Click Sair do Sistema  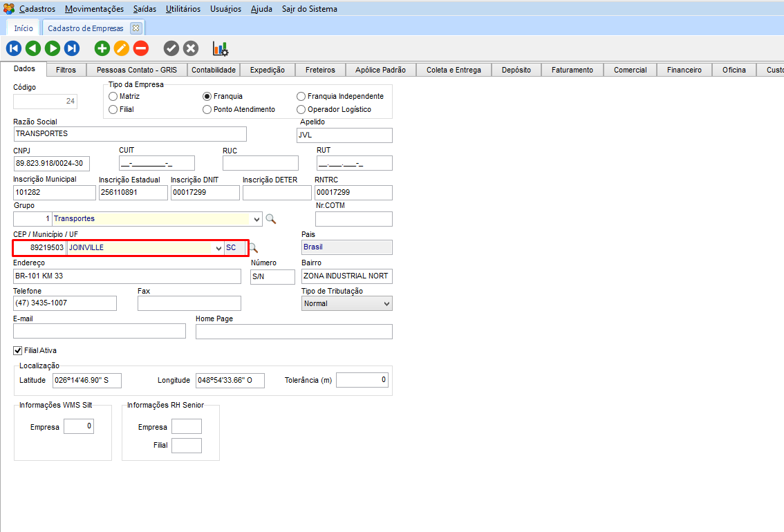(x=310, y=9)
